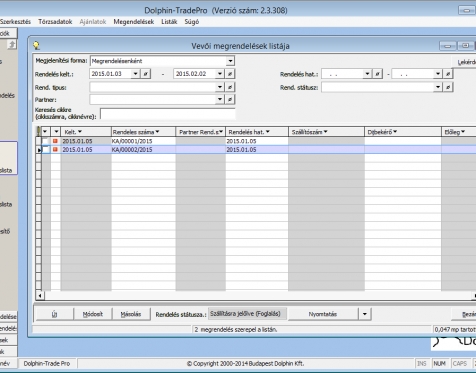Click the up arrow icon in left sidebar

(12, 44)
